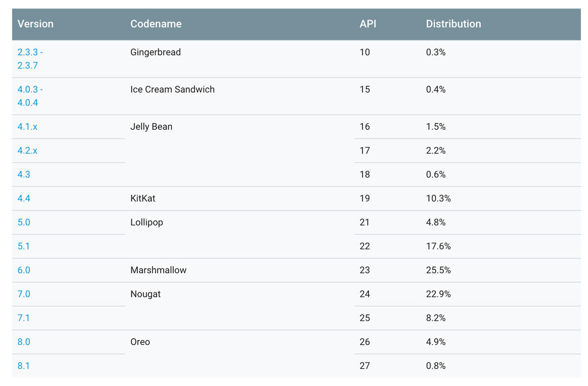The height and width of the screenshot is (386, 588).
Task: Click the 5.0 Lollipop version link
Action: (x=24, y=222)
